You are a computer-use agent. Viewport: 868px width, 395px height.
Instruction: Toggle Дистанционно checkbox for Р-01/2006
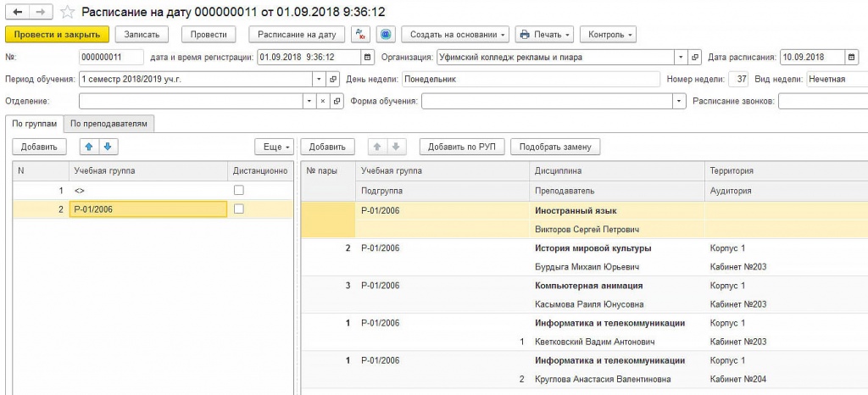pyautogui.click(x=238, y=209)
